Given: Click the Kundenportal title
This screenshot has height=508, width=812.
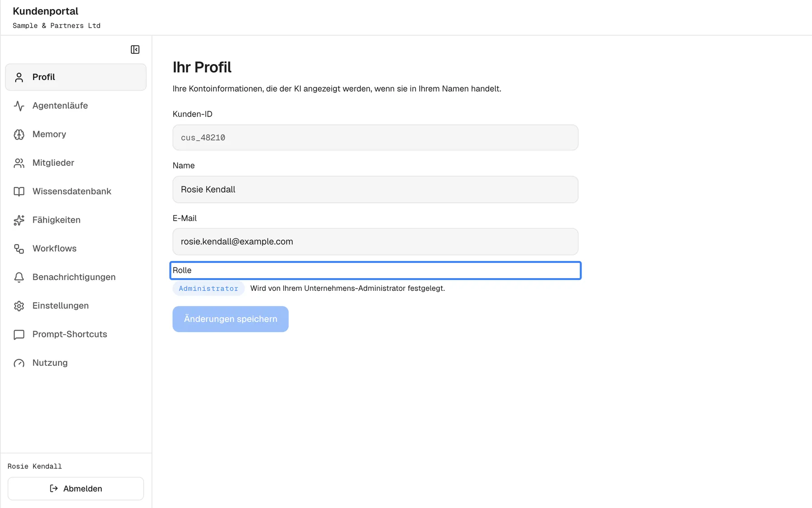Looking at the screenshot, I should (x=46, y=11).
